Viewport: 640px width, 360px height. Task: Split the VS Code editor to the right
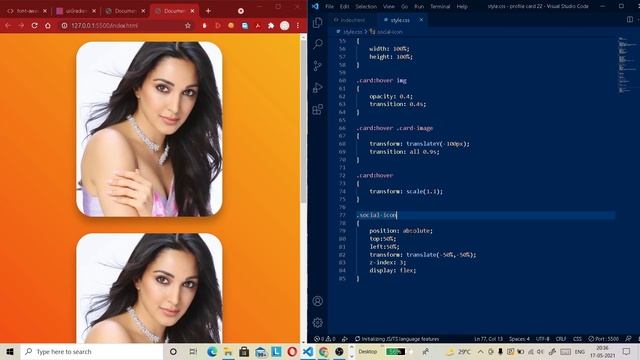coord(630,20)
